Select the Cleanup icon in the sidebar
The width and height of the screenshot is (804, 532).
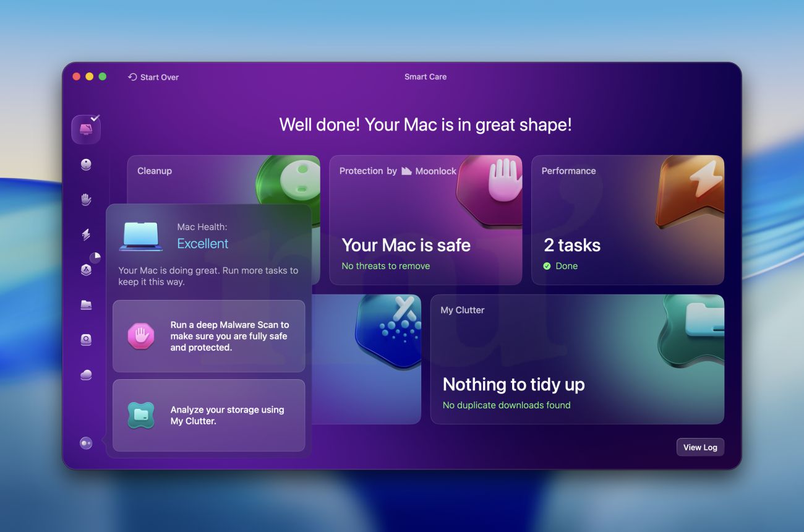86,165
